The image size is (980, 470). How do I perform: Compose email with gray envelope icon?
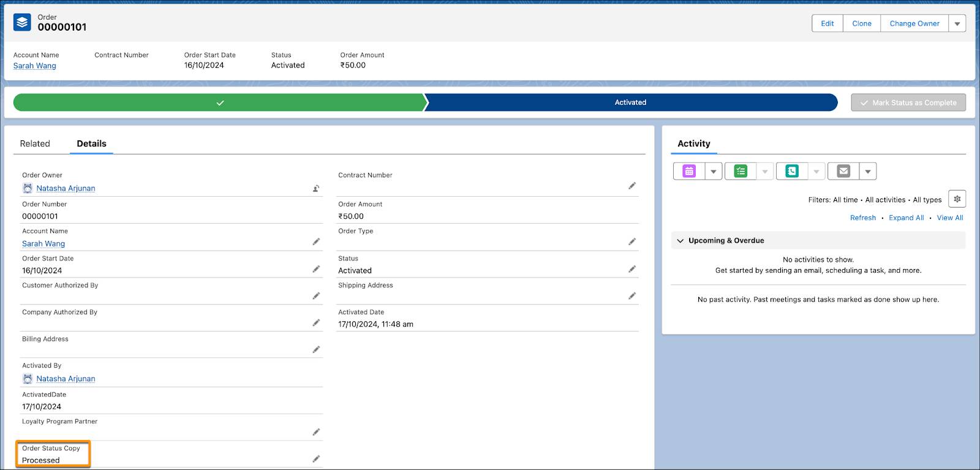pos(843,171)
